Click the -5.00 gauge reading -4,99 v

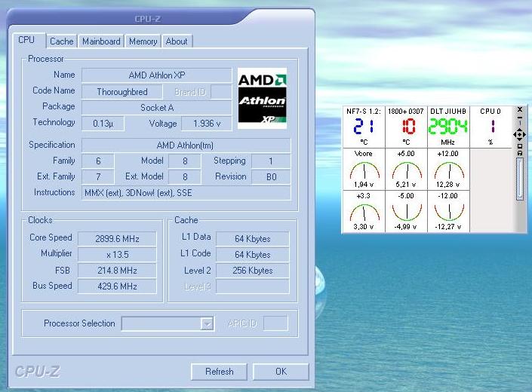tap(406, 211)
